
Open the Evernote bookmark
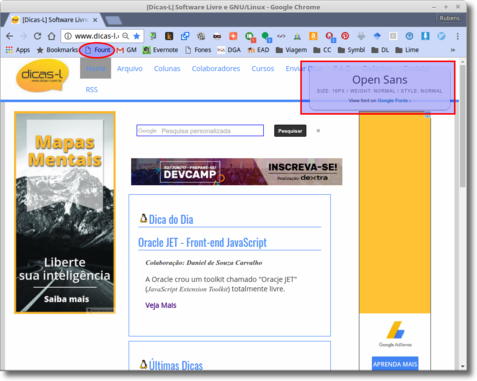(x=161, y=50)
